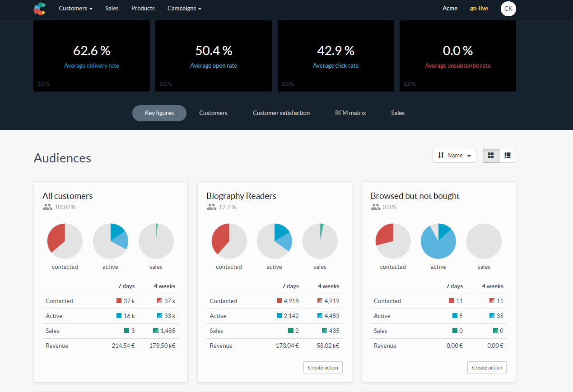This screenshot has height=392, width=573.
Task: Click the people icon under Biography Readers
Action: pyautogui.click(x=212, y=207)
